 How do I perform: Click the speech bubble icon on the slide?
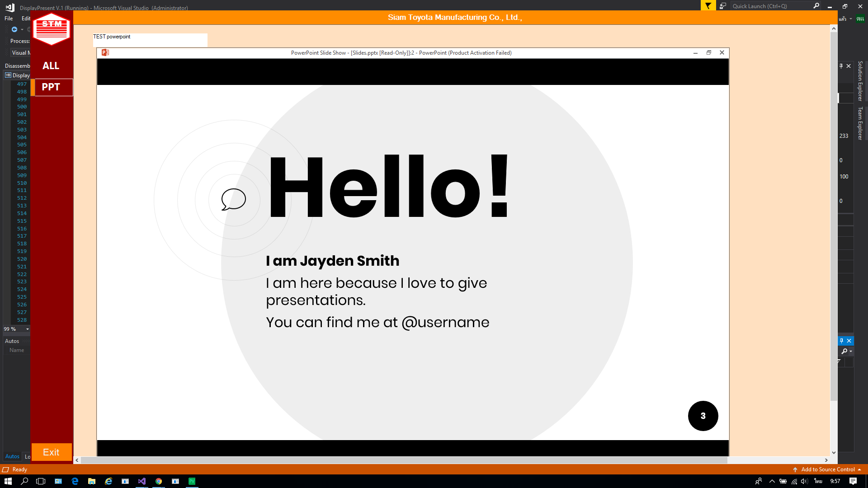click(233, 199)
